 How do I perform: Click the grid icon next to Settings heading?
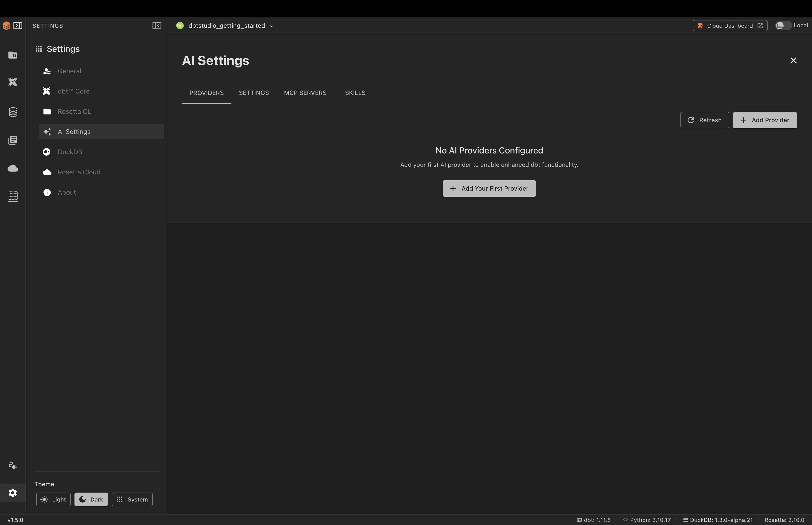point(39,49)
